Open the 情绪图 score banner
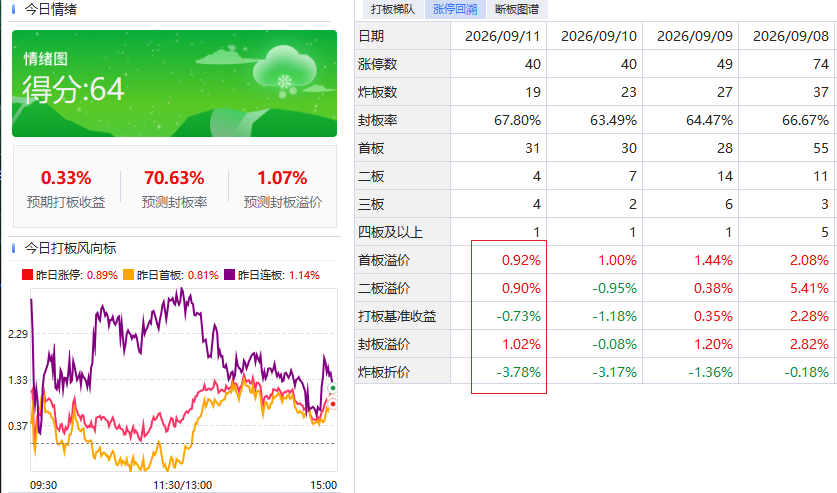 pos(175,83)
